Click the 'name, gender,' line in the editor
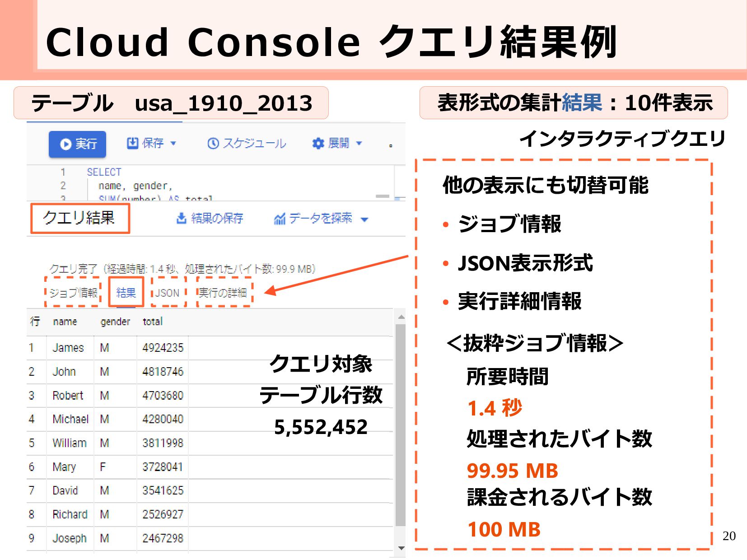747x560 pixels. click(135, 186)
